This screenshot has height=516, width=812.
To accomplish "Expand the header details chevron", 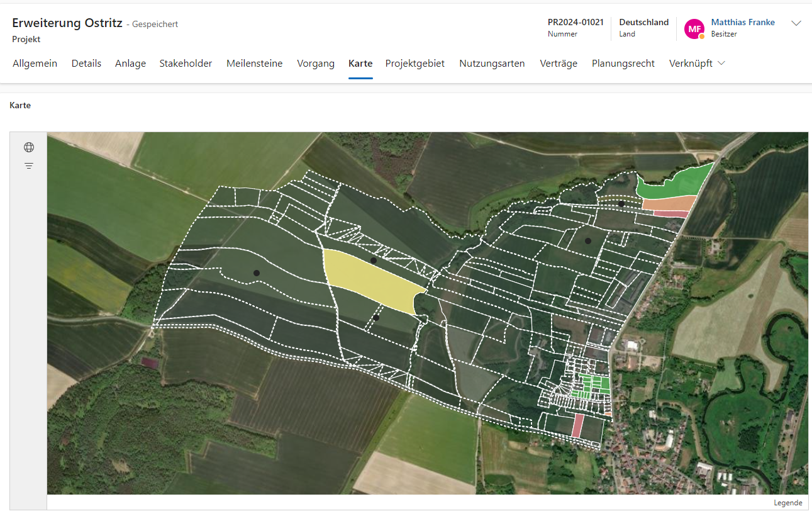I will click(796, 23).
